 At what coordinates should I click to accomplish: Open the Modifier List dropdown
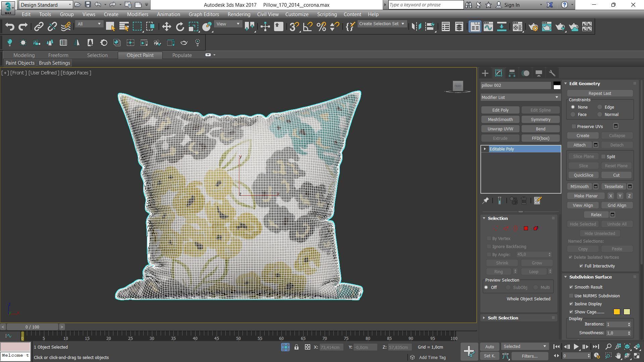520,97
